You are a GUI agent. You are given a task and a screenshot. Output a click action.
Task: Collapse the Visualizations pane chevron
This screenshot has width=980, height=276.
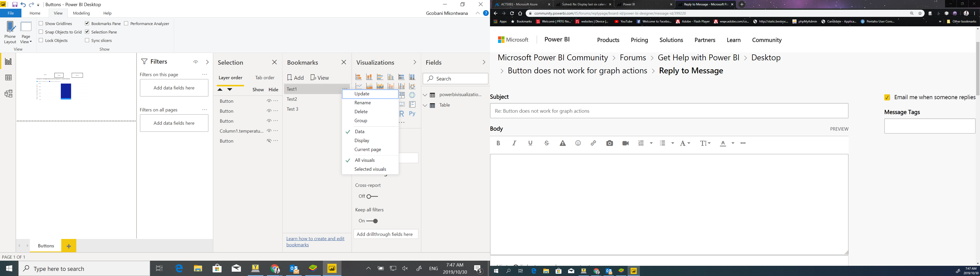[x=415, y=62]
